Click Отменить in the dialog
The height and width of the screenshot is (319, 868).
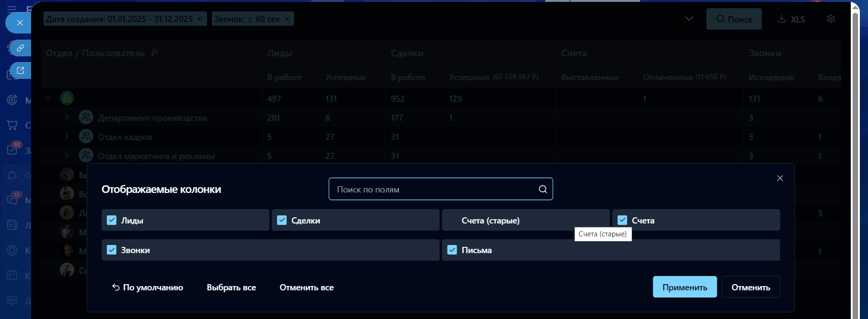pyautogui.click(x=751, y=287)
